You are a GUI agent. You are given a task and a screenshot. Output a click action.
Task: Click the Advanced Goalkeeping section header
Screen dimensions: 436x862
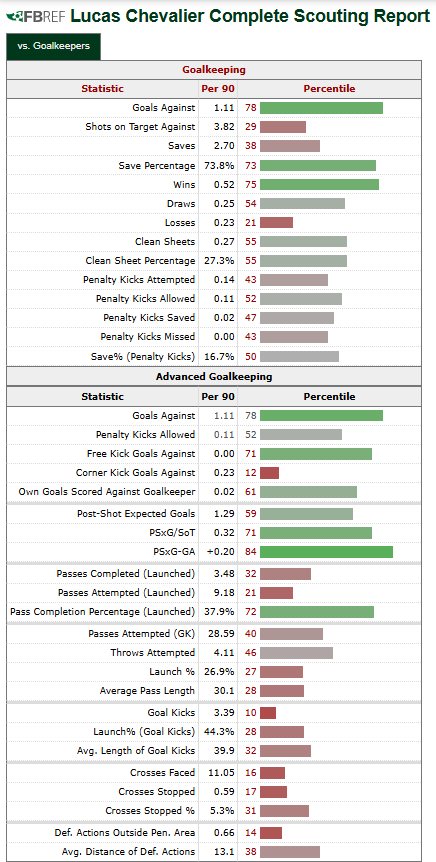coord(214,377)
